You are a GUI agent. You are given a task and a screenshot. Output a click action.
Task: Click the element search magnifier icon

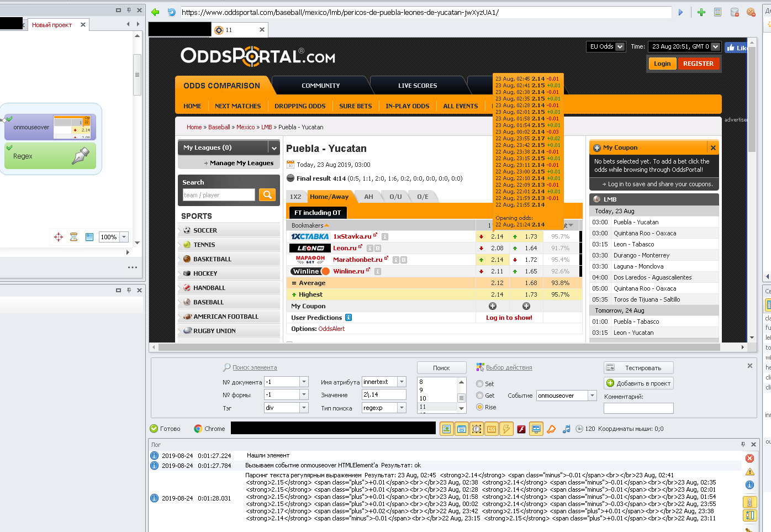[226, 367]
